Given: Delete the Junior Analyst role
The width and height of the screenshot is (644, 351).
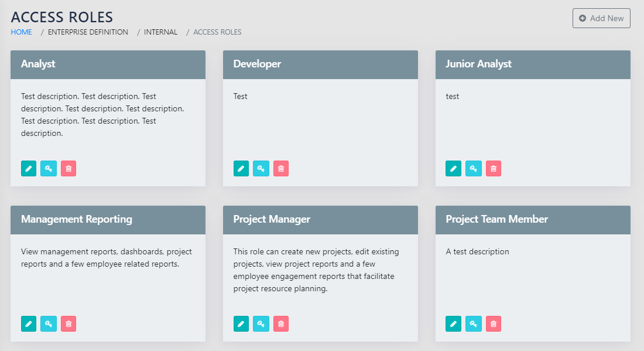Looking at the screenshot, I should click(x=494, y=169).
